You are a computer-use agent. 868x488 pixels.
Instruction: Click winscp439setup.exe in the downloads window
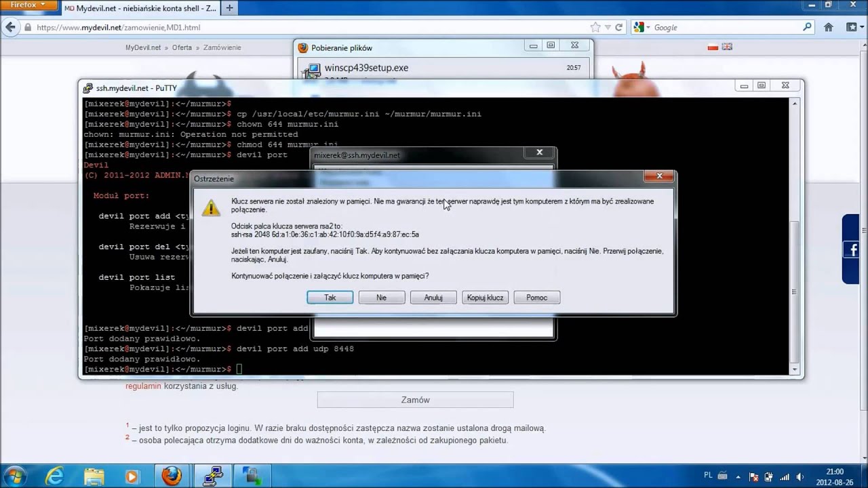(366, 68)
